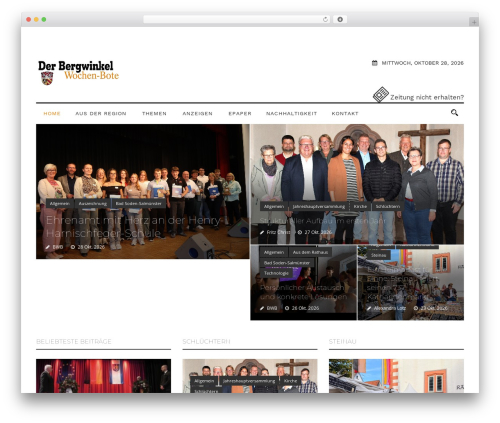Click the yellow minimize window dot
This screenshot has height=423, width=500.
36,19
